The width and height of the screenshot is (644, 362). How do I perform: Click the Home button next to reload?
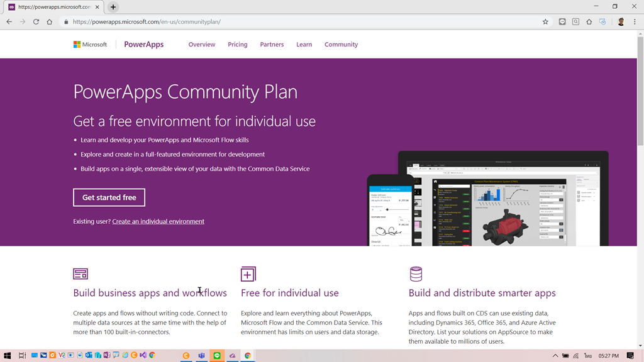[x=49, y=22]
